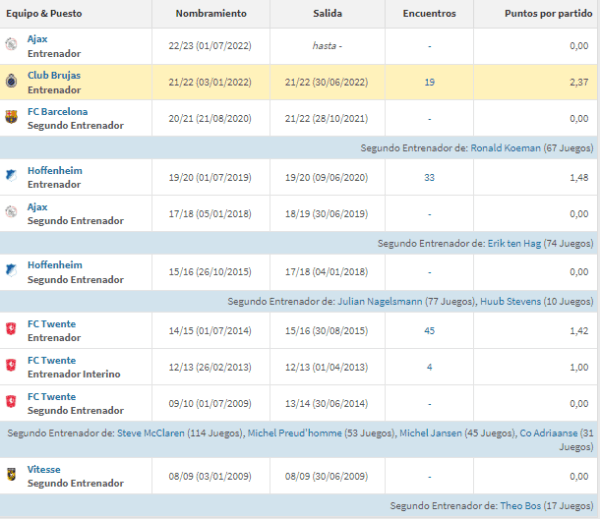Open the Ronald Koeman link

tap(505, 148)
